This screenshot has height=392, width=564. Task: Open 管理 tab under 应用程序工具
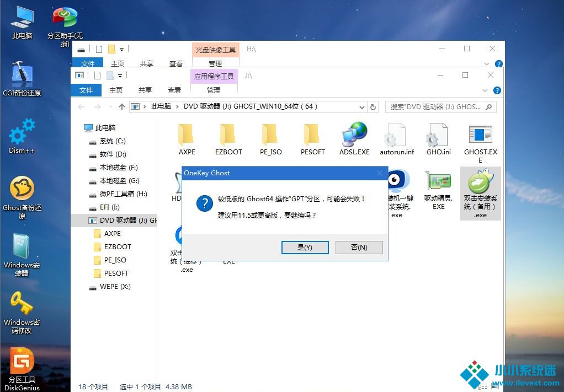[214, 90]
